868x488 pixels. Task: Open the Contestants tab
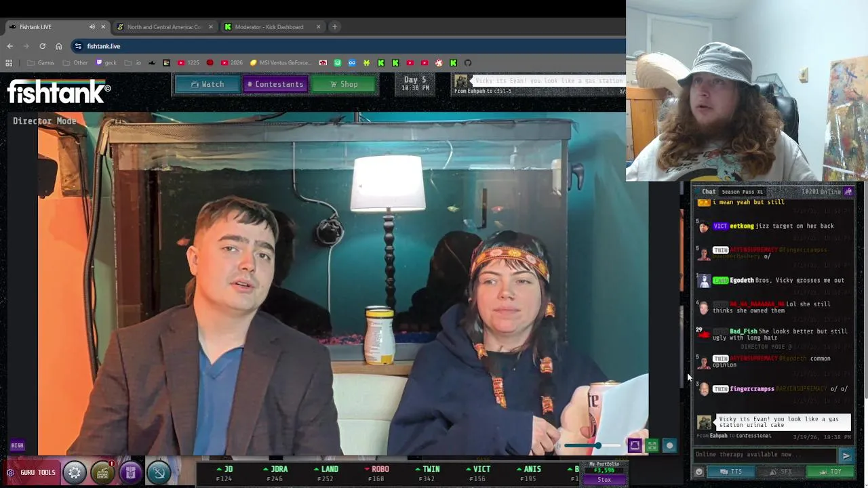275,84
